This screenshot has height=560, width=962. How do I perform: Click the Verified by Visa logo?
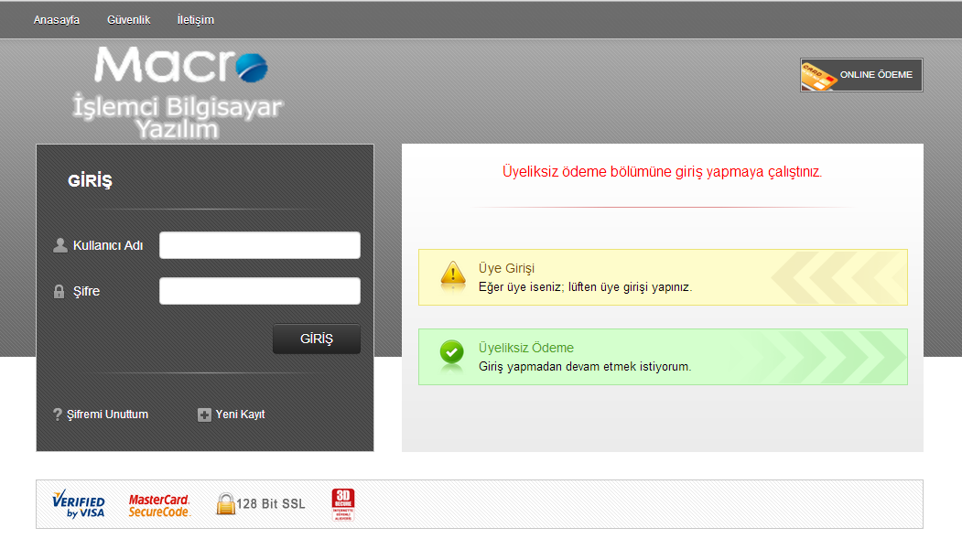click(x=79, y=504)
